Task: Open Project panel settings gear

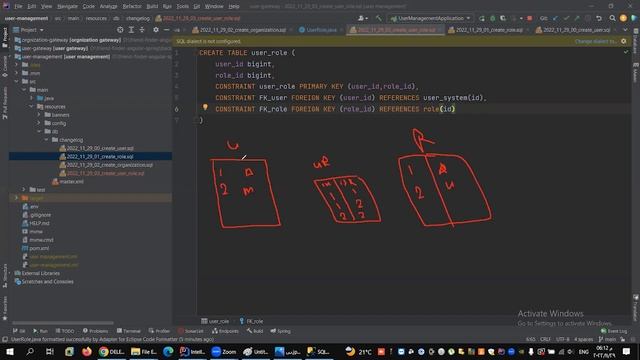Action: pos(156,30)
